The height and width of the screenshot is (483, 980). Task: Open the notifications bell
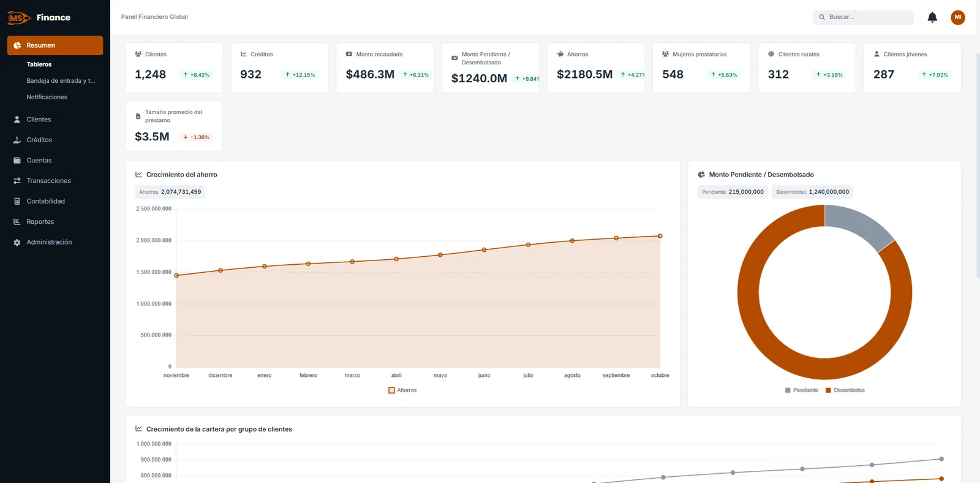pyautogui.click(x=932, y=17)
